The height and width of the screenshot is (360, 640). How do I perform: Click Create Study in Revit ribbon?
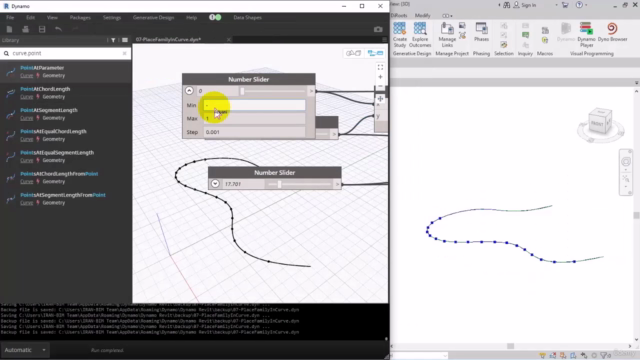pos(400,35)
